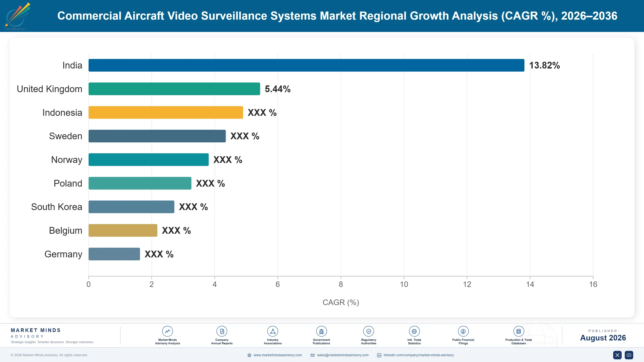Click the XXX % label next to Indonesia
The height and width of the screenshot is (362, 644).
(262, 113)
